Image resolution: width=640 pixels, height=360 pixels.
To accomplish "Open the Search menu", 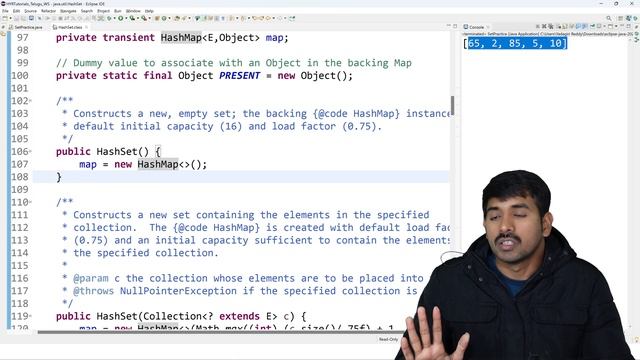I will [x=87, y=11].
